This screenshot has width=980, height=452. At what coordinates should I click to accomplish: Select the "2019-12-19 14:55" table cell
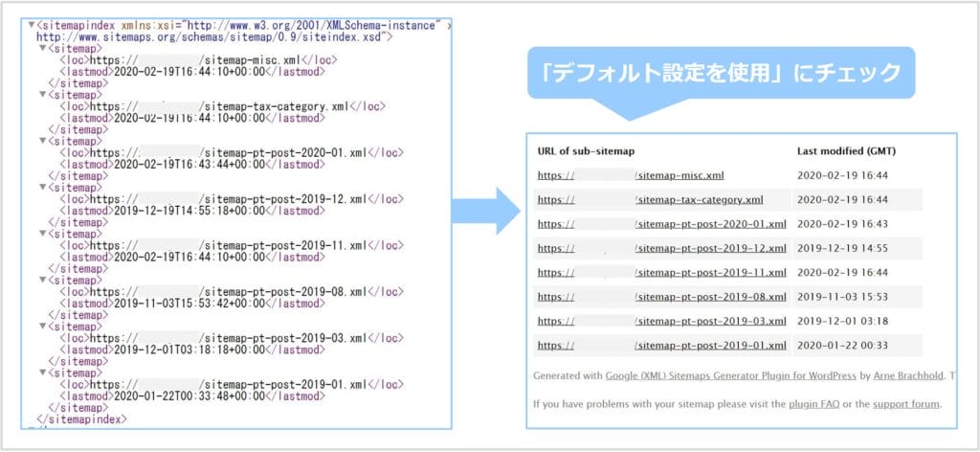coord(842,248)
